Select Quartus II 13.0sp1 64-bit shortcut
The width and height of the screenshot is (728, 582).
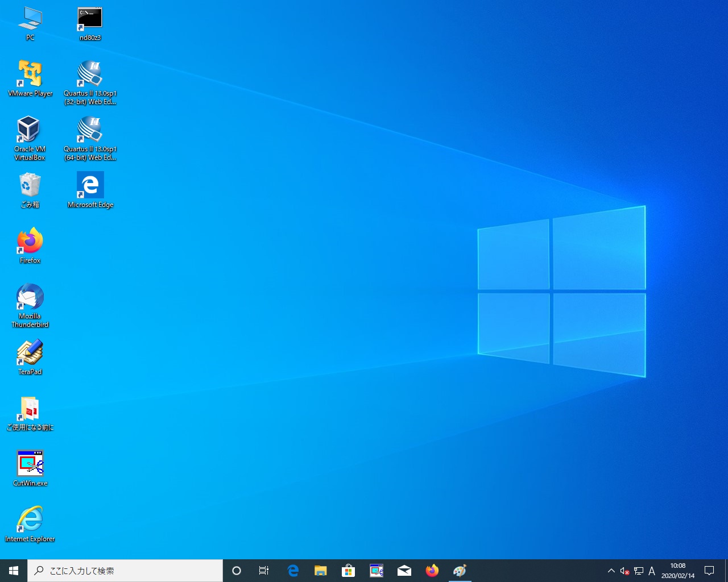click(x=90, y=139)
